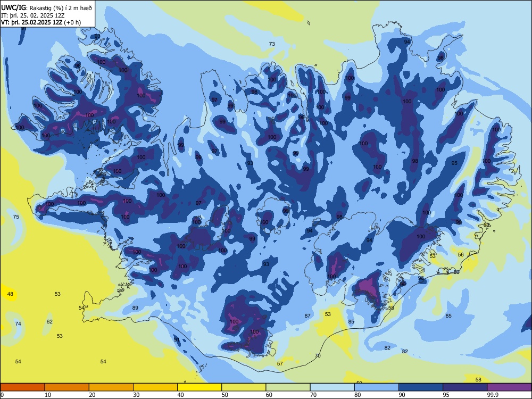Click the dark orange 0–10 legend swatch

coord(22,387)
